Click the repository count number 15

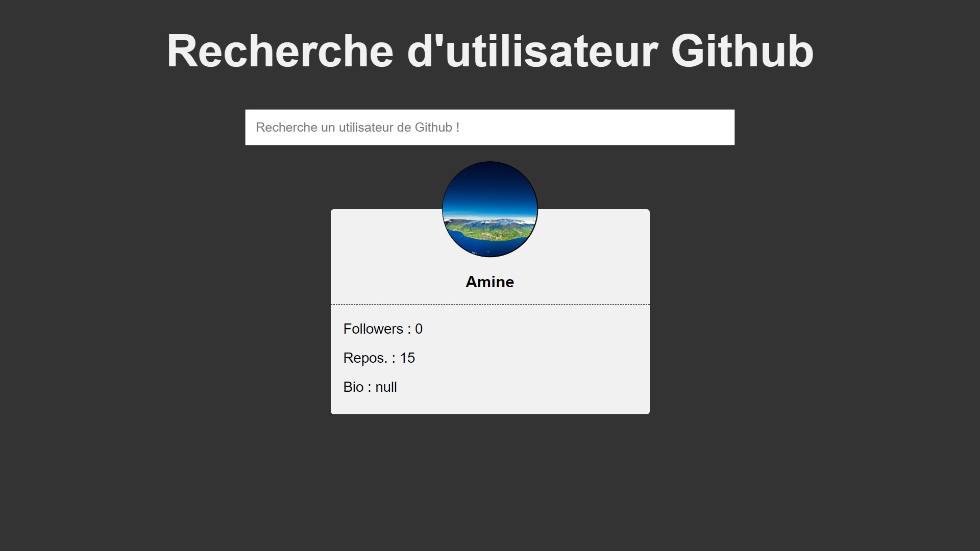click(x=407, y=358)
